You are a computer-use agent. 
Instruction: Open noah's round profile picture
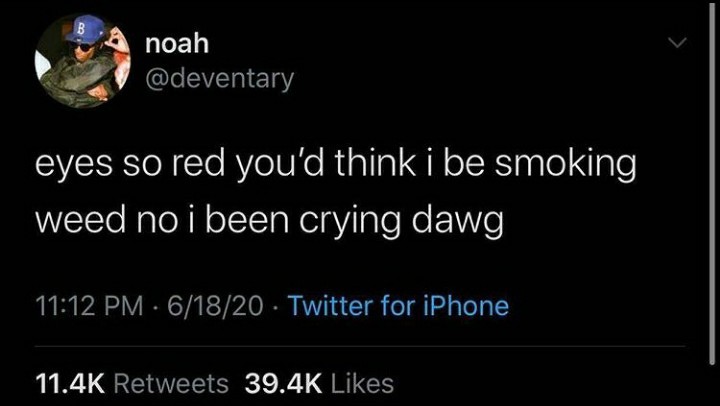click(x=83, y=62)
